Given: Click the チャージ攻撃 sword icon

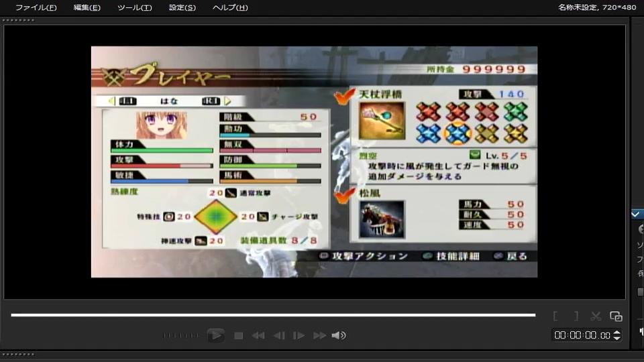Looking at the screenshot, I should 263,217.
